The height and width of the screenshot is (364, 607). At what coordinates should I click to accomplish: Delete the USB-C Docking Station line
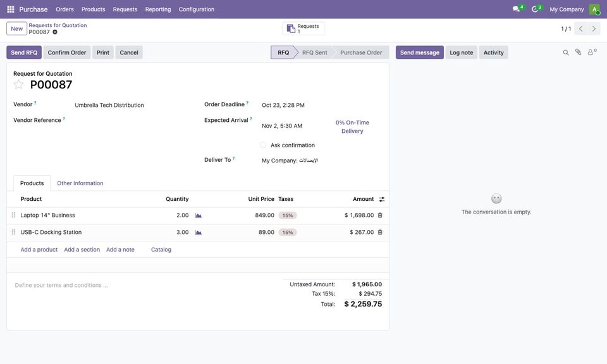pos(380,232)
